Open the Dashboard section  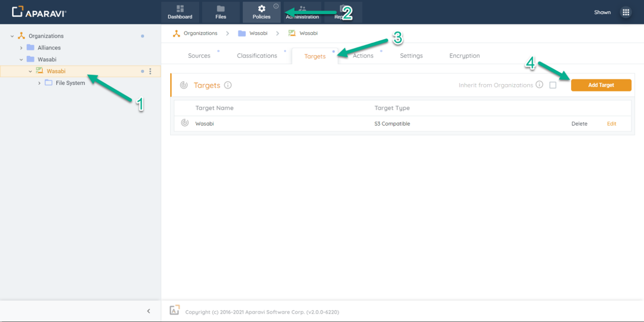[x=180, y=12]
